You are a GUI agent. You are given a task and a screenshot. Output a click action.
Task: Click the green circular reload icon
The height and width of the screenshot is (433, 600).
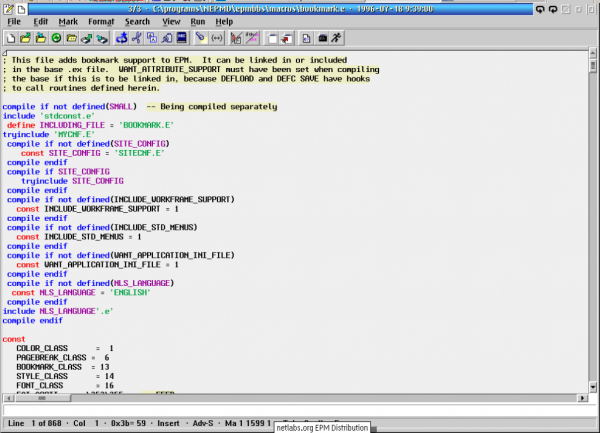click(57, 38)
